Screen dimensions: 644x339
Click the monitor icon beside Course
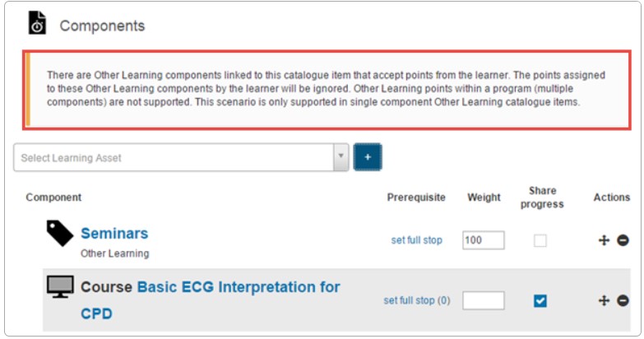(60, 287)
